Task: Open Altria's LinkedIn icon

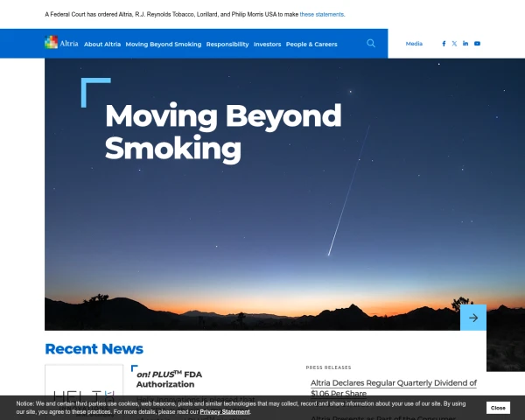Action: [x=465, y=44]
